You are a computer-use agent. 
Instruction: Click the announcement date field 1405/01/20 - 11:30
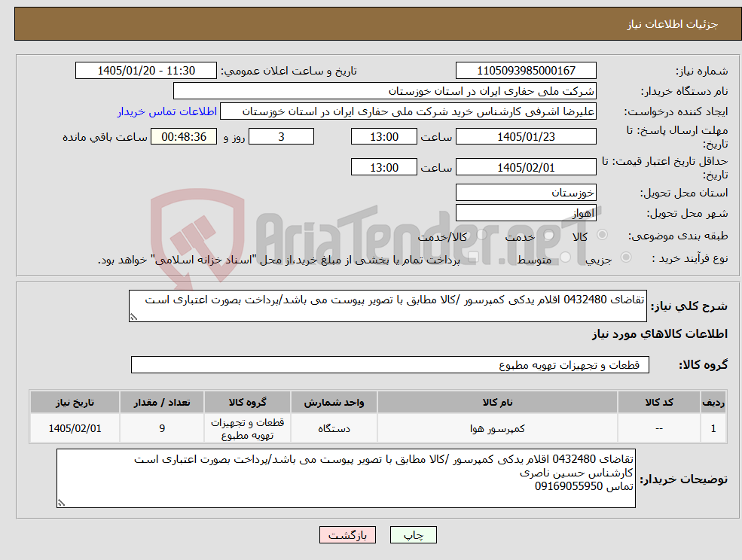tap(145, 71)
